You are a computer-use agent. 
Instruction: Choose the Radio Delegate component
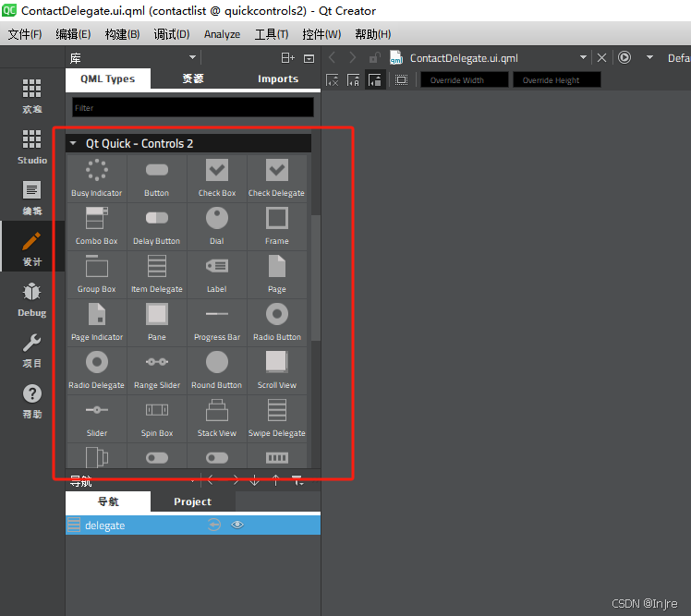(96, 370)
